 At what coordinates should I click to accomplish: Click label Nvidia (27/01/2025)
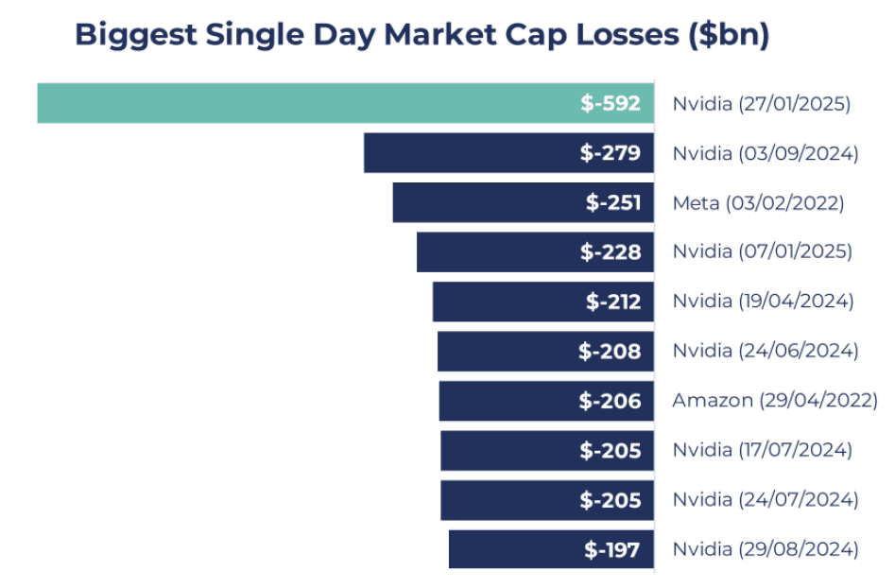coord(762,104)
